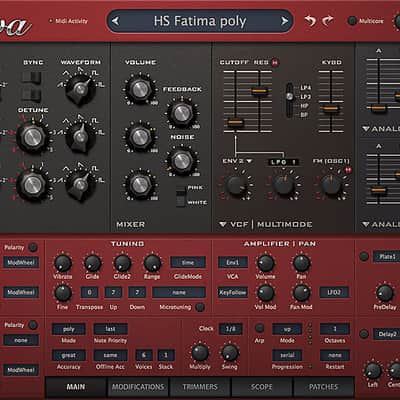Adjust the Vibrato knob in Tuning
This screenshot has width=400, height=400.
pyautogui.click(x=63, y=263)
